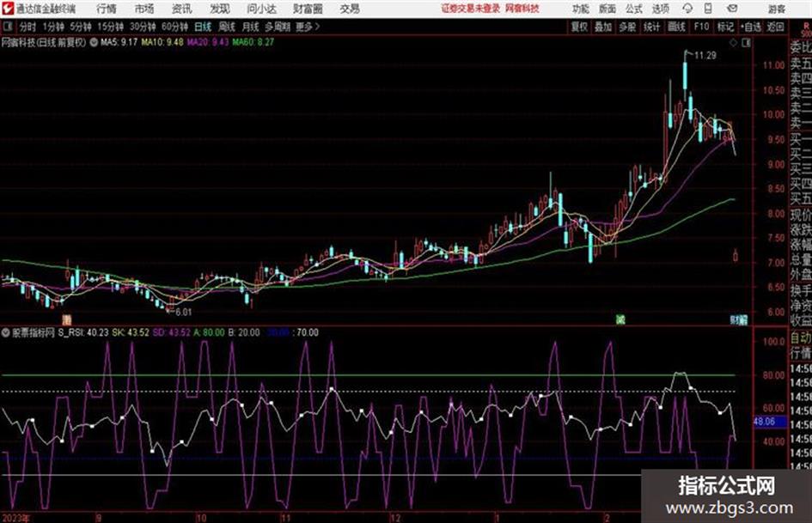This screenshot has width=812, height=523.
Task: Select the 周线 weekly chart tab
Action: 227,27
